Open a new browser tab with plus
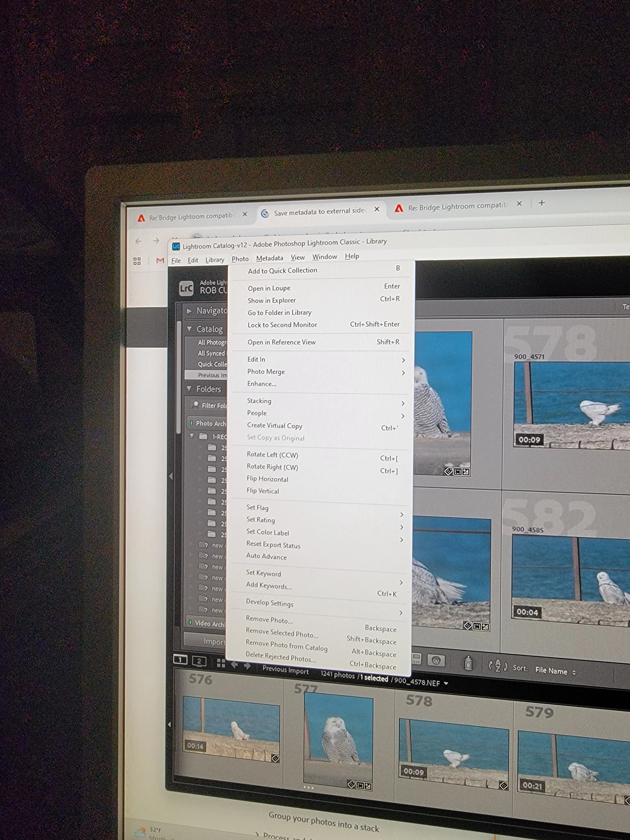 (542, 203)
